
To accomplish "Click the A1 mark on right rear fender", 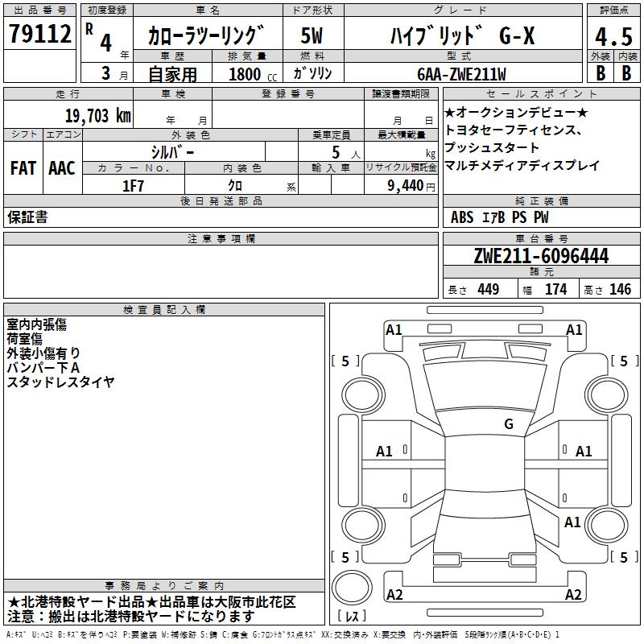I will [x=572, y=522].
